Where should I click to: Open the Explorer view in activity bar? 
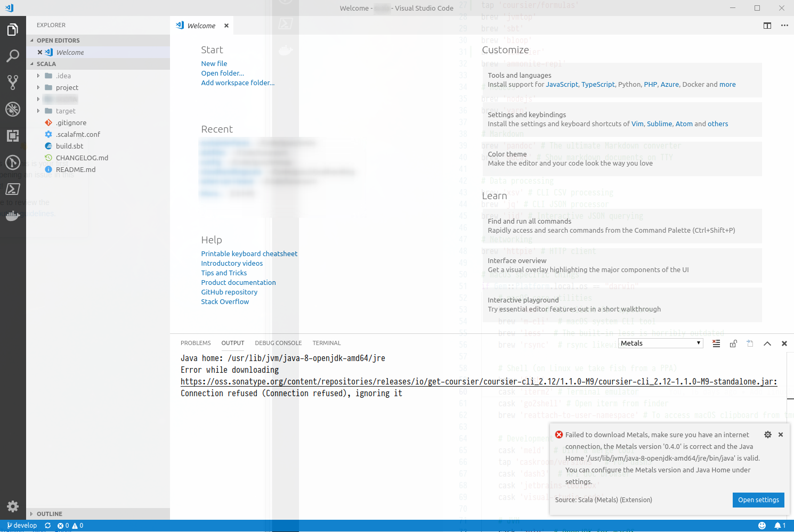point(13,29)
